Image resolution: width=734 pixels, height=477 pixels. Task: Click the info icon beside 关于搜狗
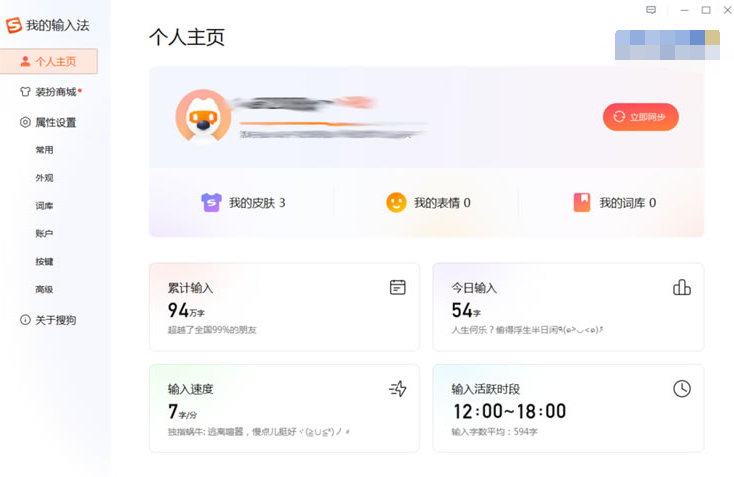[x=25, y=320]
